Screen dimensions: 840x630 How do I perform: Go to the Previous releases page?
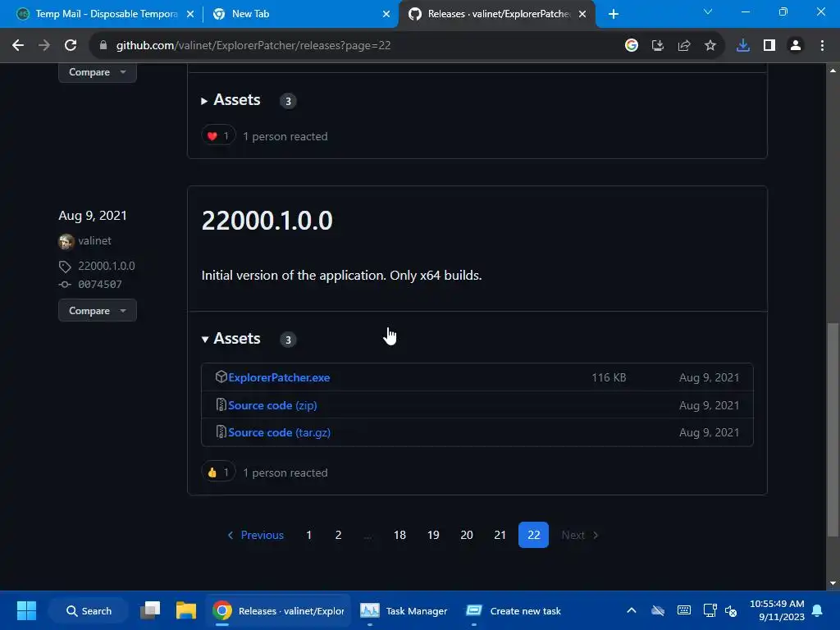pos(256,535)
